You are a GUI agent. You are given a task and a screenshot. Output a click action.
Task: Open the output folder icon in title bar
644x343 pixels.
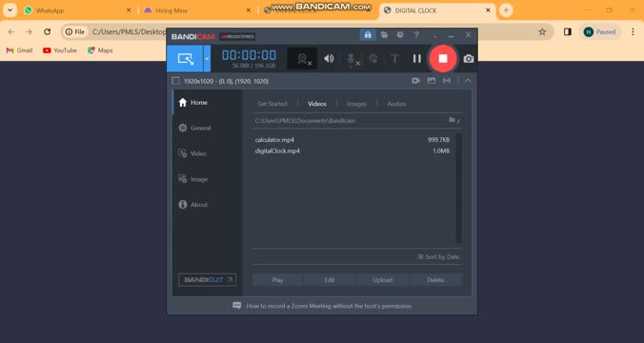384,35
